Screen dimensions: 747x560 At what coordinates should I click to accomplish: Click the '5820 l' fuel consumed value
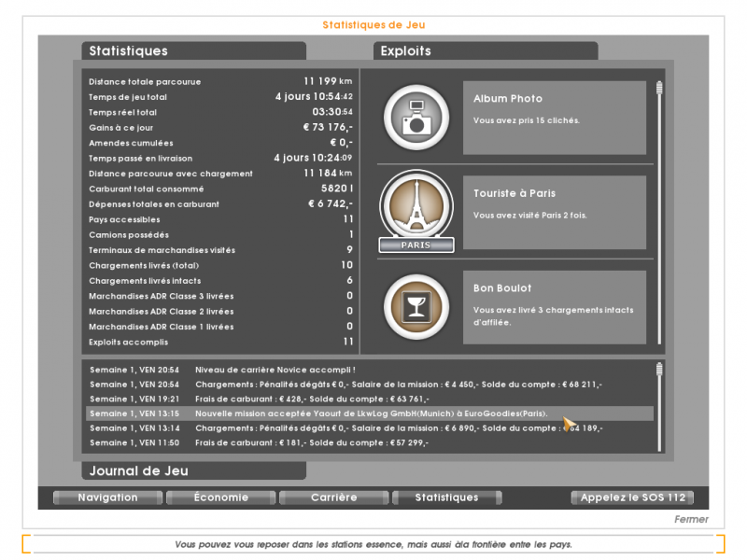pyautogui.click(x=337, y=189)
